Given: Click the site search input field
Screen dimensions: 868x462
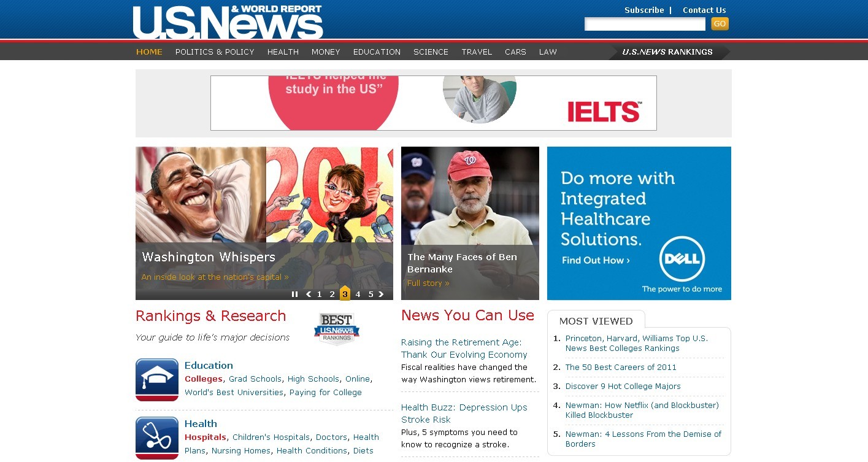Looking at the screenshot, I should (645, 24).
